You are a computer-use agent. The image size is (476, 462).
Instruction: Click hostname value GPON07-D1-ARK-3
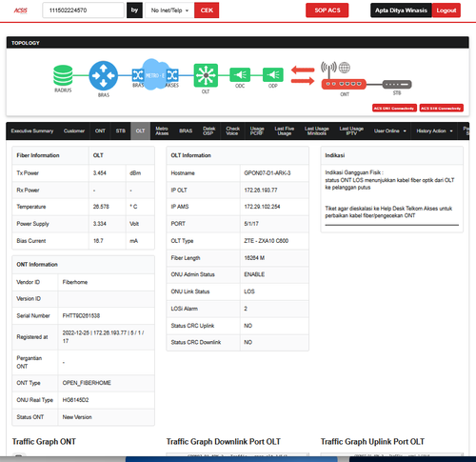[268, 173]
